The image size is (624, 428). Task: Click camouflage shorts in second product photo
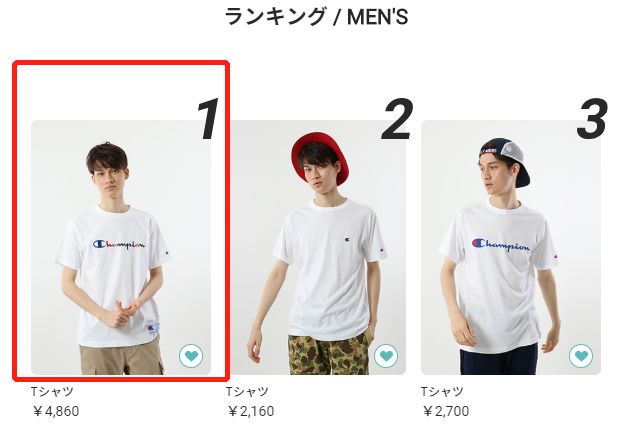pos(330,355)
